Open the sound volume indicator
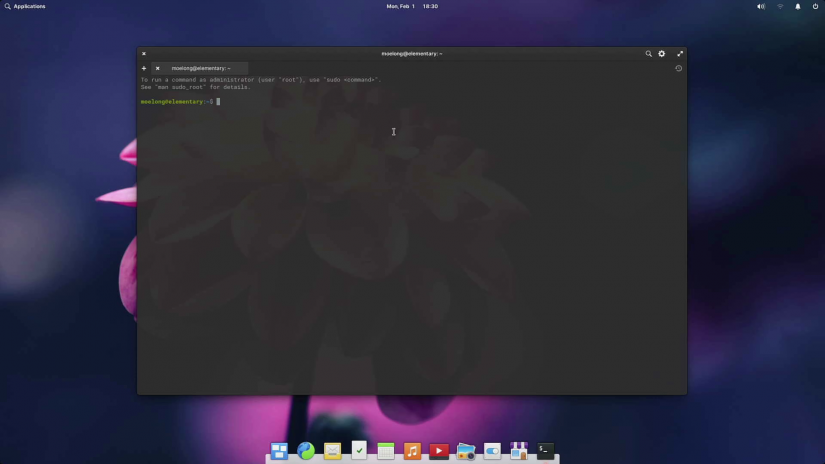This screenshot has width=825, height=464. tap(760, 6)
